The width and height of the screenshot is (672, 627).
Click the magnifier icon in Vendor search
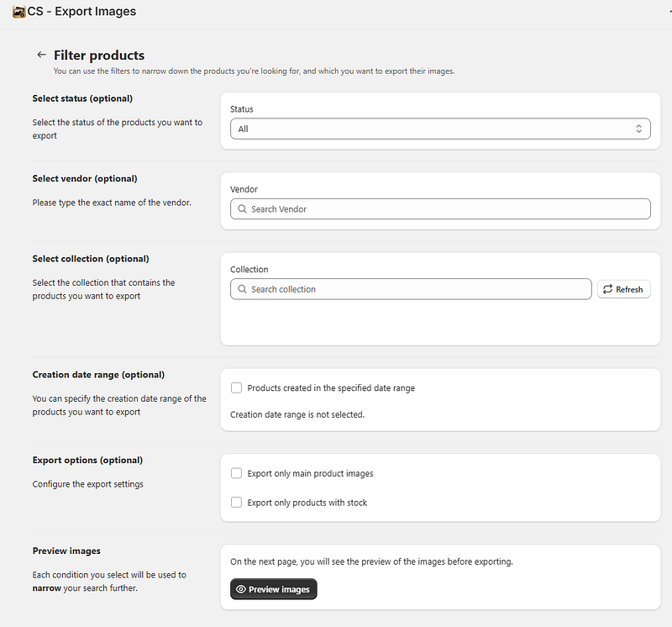click(x=242, y=209)
